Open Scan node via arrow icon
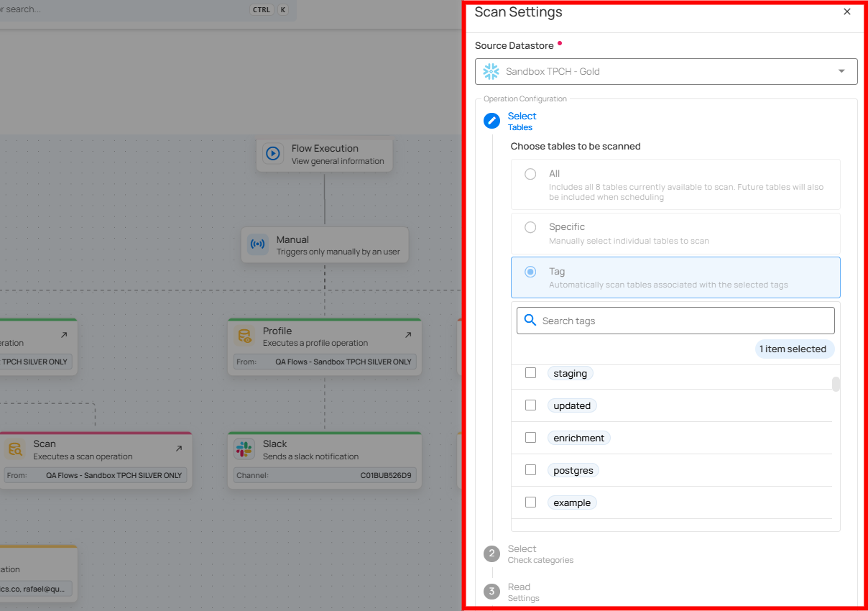The height and width of the screenshot is (611, 868). (178, 449)
